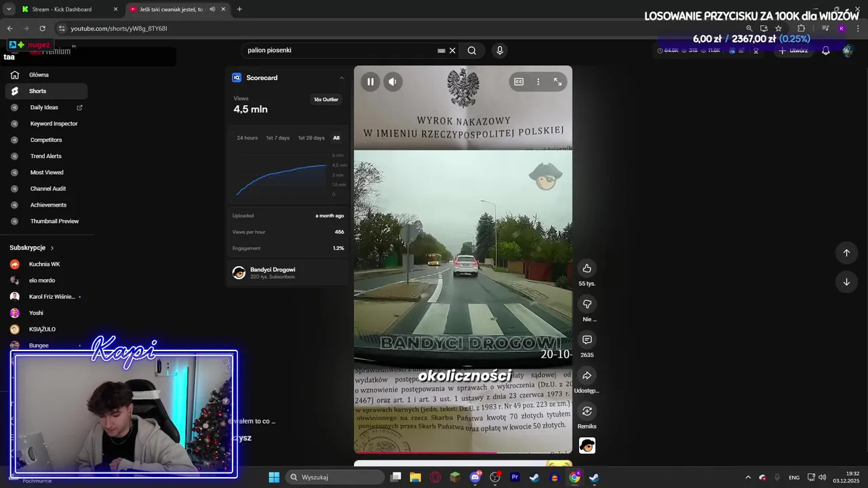The image size is (868, 488).
Task: Click the 16x Outlier badge
Action: coord(325,100)
